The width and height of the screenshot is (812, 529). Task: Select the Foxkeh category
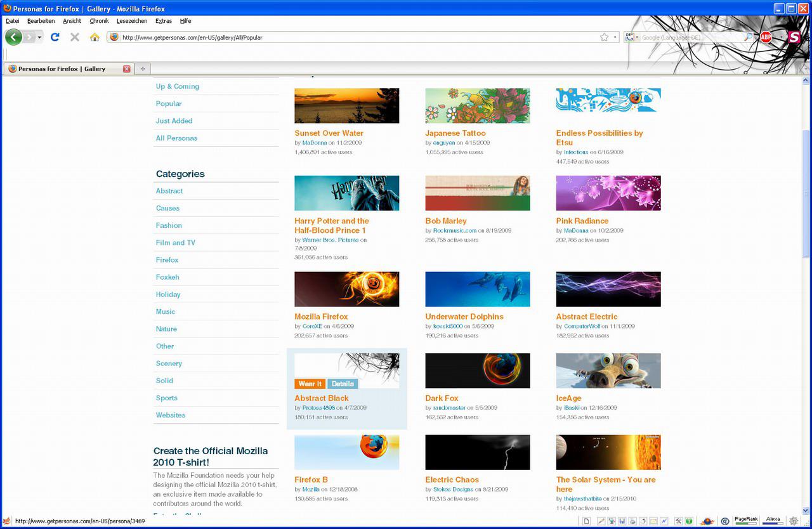click(167, 277)
